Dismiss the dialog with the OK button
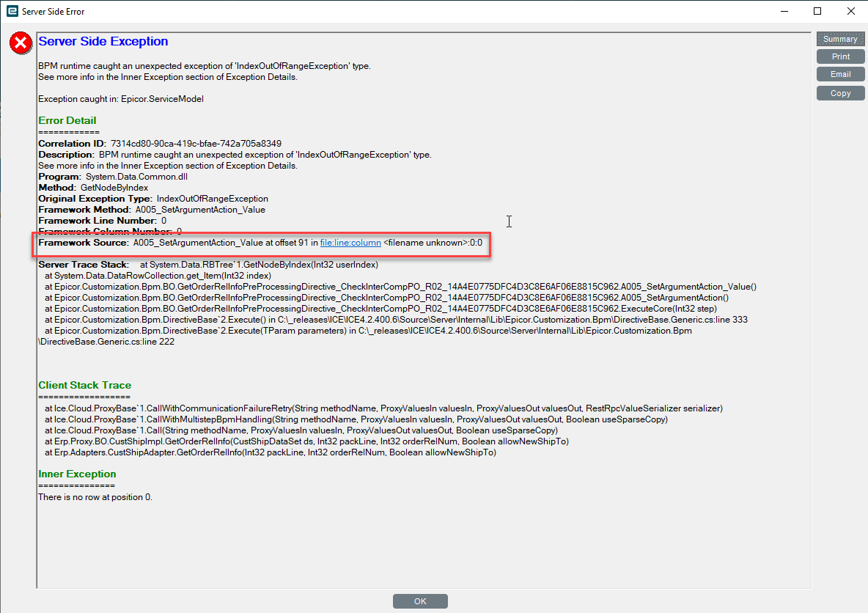This screenshot has height=613, width=868. pyautogui.click(x=420, y=601)
